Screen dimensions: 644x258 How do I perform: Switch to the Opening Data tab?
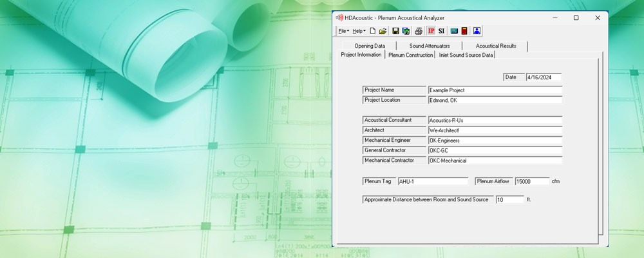(x=370, y=46)
